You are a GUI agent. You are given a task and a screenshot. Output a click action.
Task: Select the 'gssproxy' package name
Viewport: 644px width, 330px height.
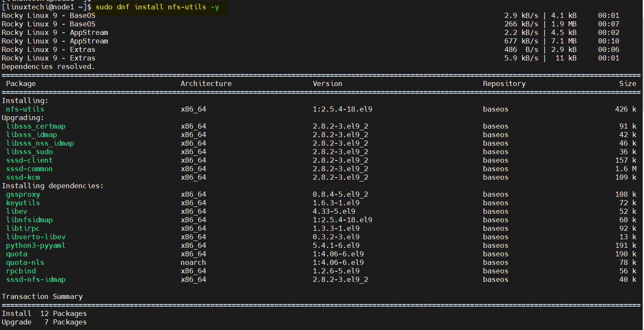pos(23,195)
